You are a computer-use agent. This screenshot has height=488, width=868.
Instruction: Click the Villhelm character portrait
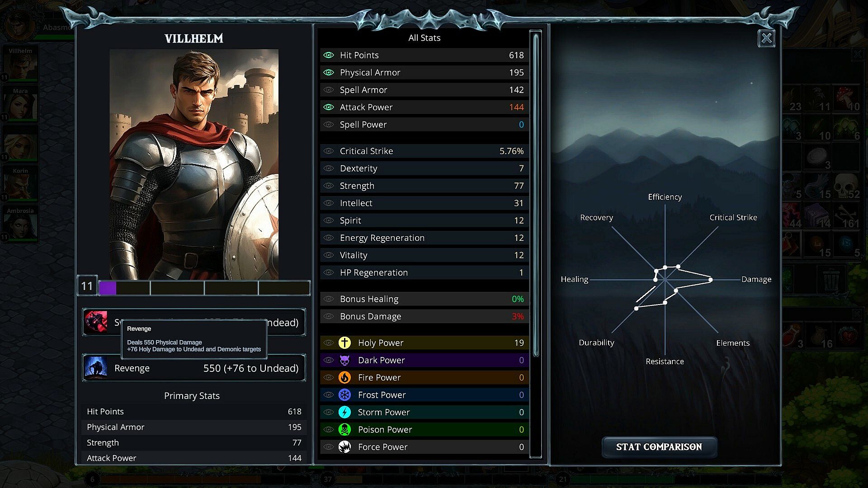click(x=194, y=164)
